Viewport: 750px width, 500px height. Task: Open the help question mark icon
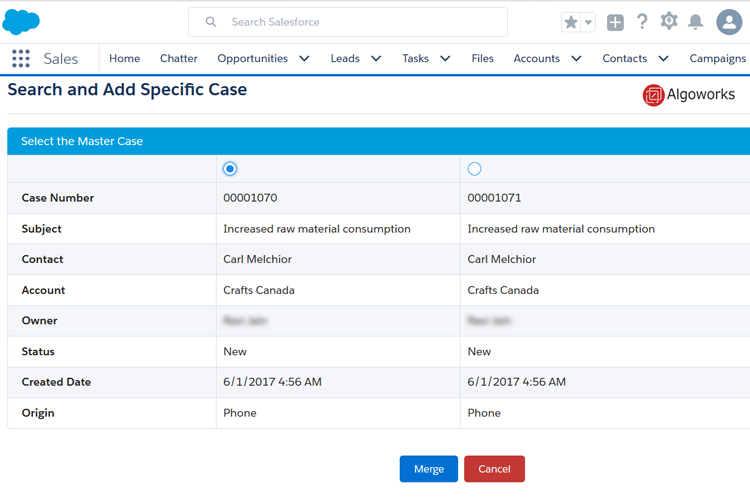coord(642,22)
